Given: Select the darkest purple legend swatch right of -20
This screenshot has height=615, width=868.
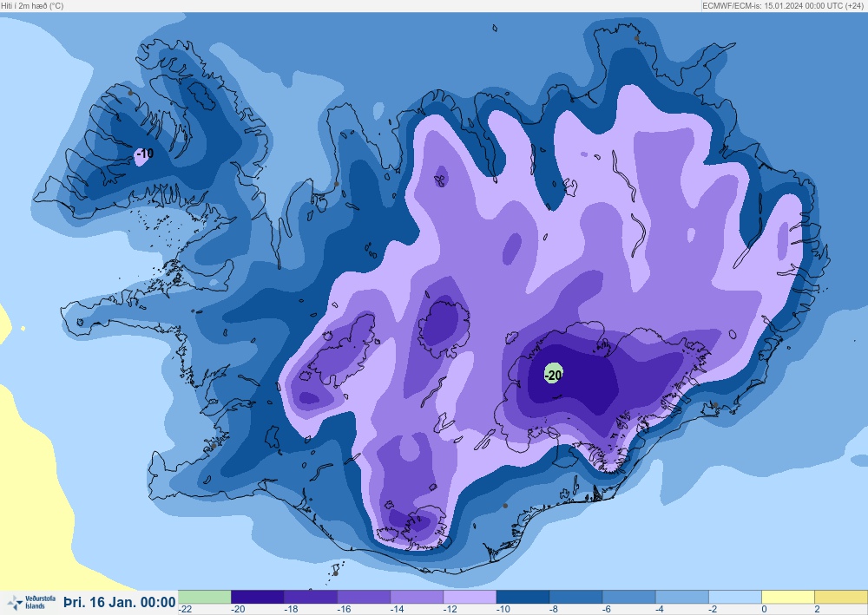Looking at the screenshot, I should [258, 597].
